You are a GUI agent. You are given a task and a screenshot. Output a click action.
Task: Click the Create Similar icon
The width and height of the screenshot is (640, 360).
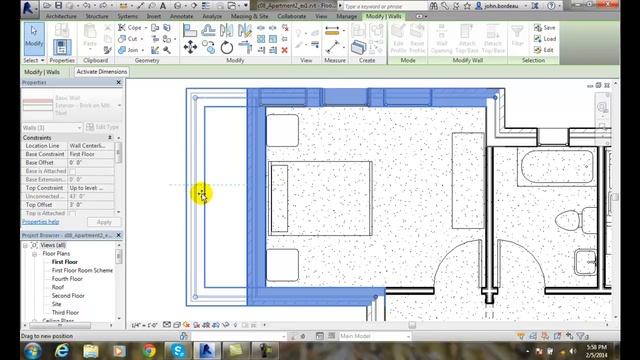pos(358,47)
